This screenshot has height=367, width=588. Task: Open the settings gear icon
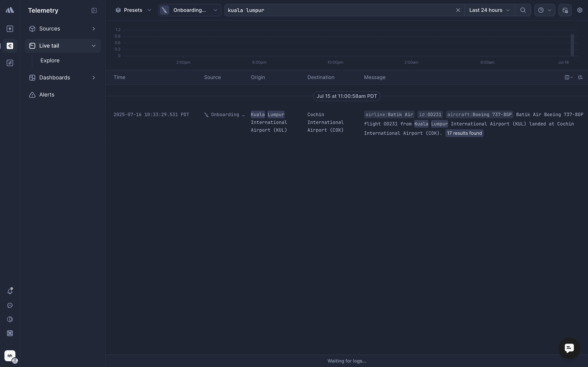coord(580,10)
